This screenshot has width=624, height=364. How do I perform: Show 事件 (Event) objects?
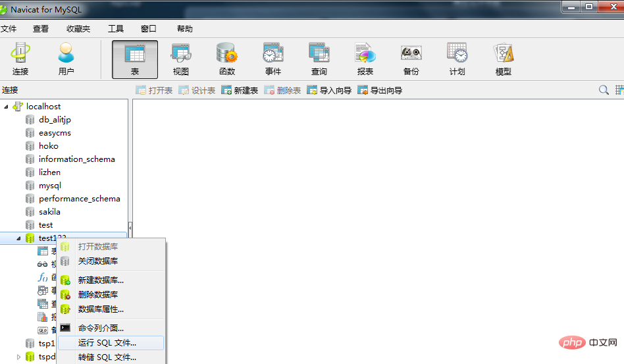point(273,59)
